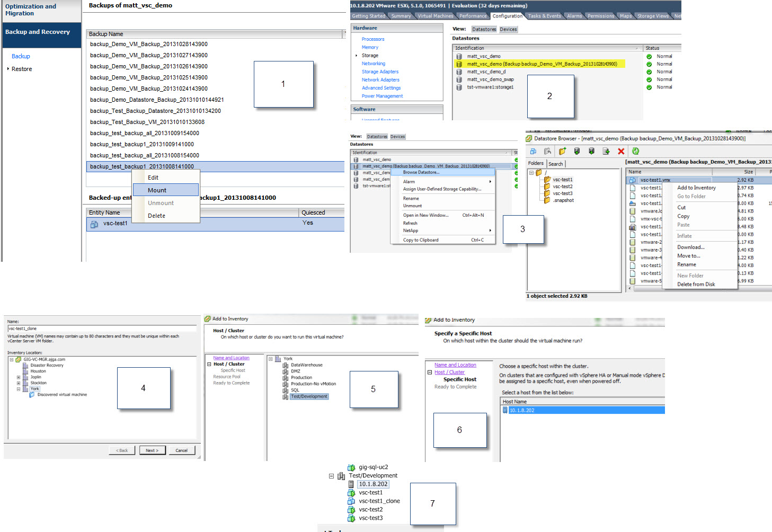Viewport: 772px width, 532px height.
Task: Click the green refresh icon in Datastore Browser
Action: [x=635, y=152]
